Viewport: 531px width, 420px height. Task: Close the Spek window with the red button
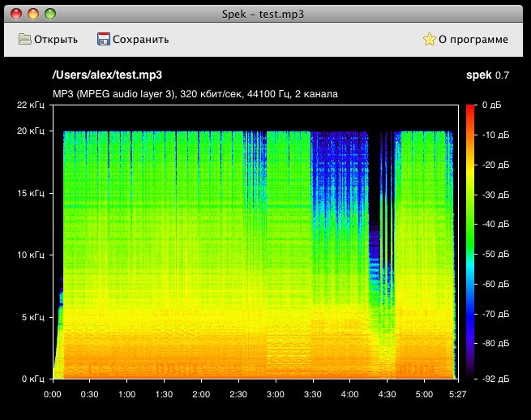16,14
